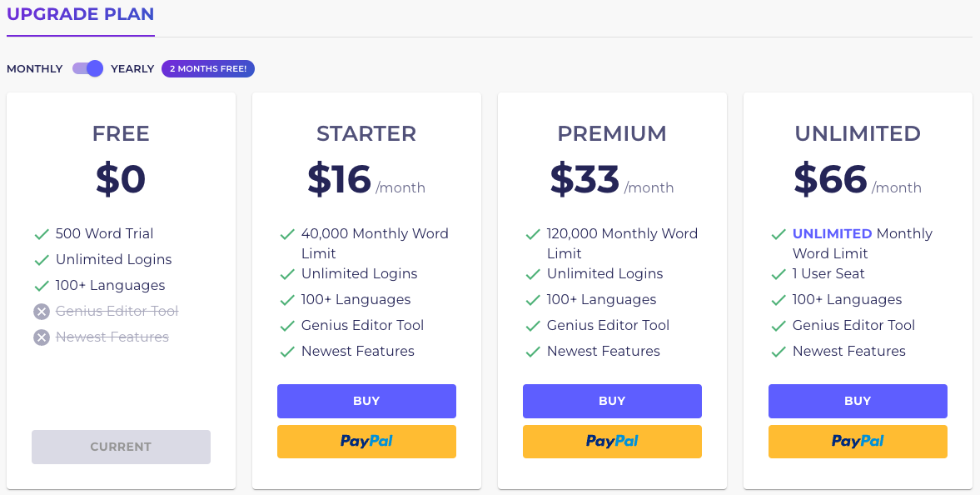Image resolution: width=980 pixels, height=495 pixels.
Task: Click the PayPal icon under the Unlimited plan
Action: (858, 442)
